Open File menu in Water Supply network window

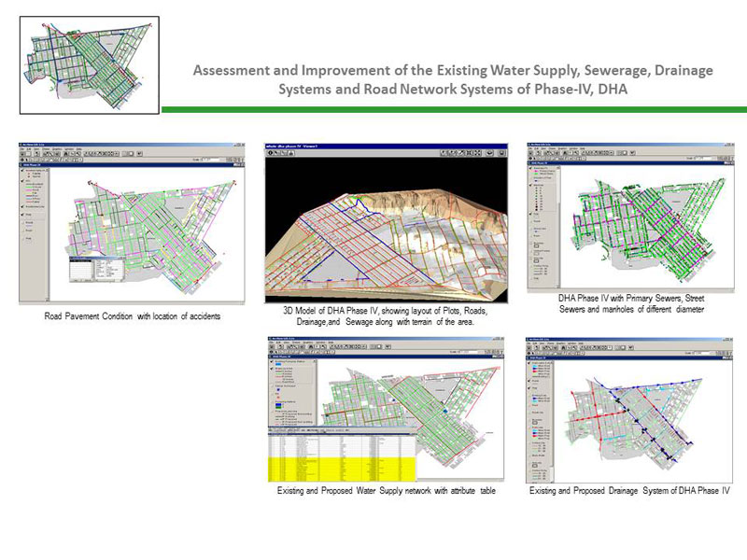[271, 343]
